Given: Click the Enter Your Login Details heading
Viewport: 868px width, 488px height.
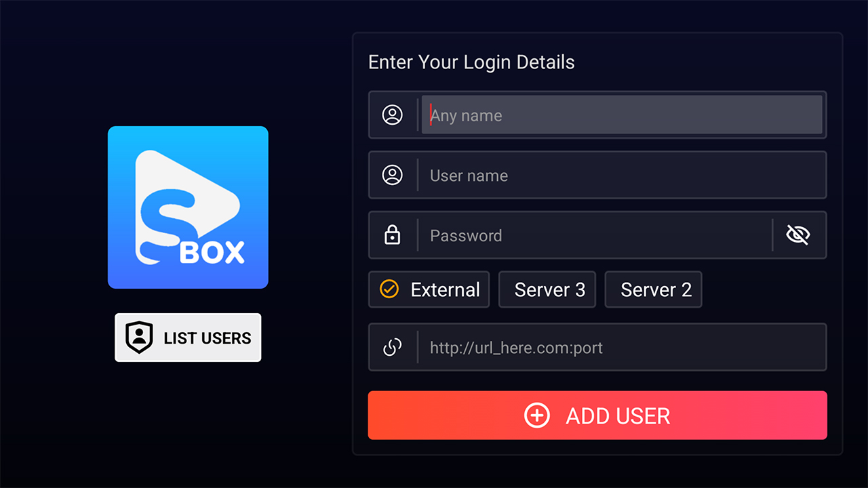Looking at the screenshot, I should [471, 62].
